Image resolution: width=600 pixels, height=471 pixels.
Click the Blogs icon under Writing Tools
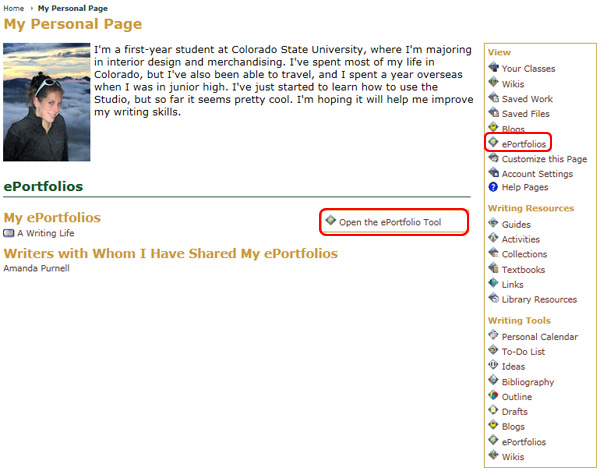coord(494,425)
